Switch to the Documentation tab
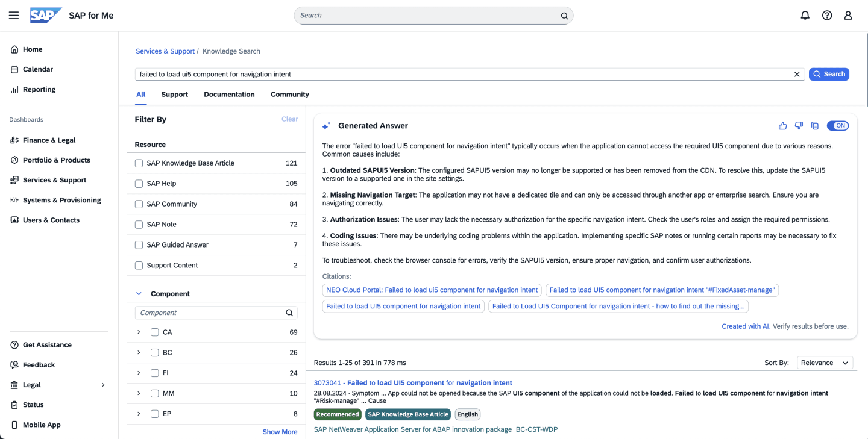The width and height of the screenshot is (868, 439). 229,95
